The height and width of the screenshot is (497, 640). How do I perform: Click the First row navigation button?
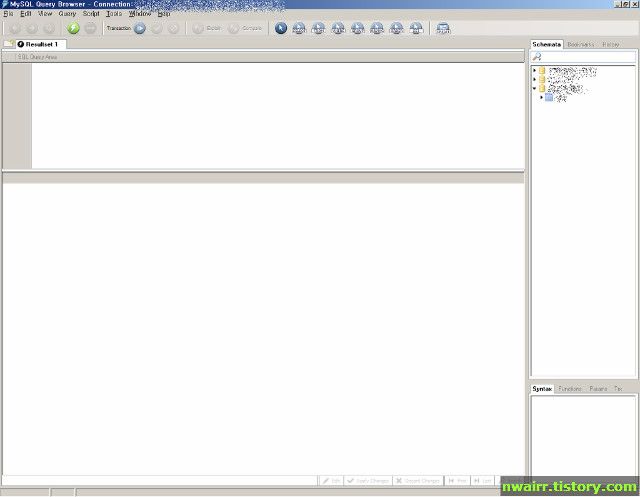pyautogui.click(x=457, y=481)
